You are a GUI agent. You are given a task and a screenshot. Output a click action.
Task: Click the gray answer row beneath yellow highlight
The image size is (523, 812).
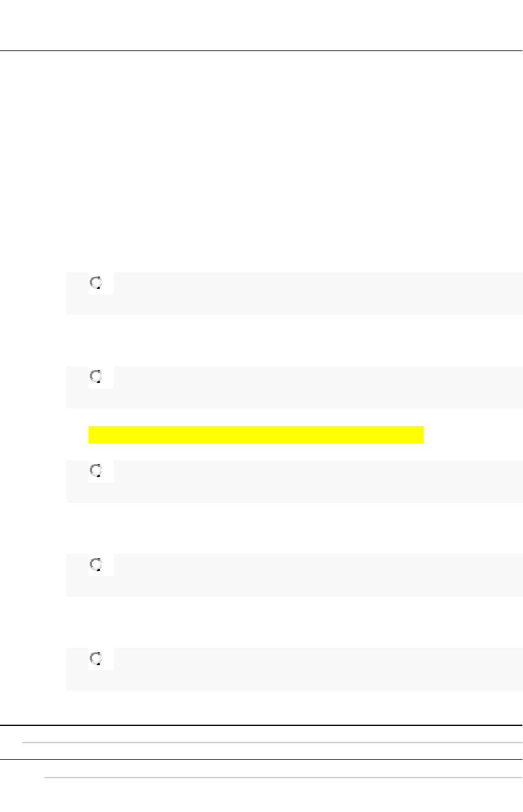pyautogui.click(x=307, y=482)
